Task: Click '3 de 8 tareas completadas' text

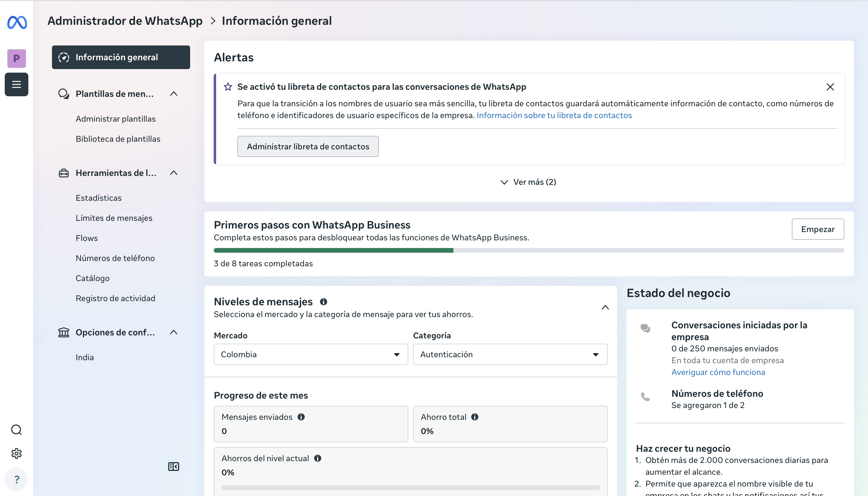Action: (263, 263)
